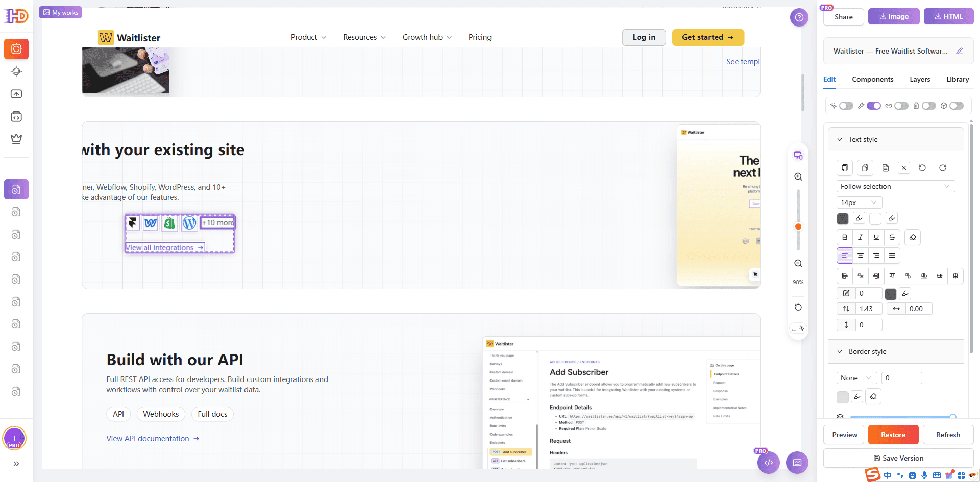The height and width of the screenshot is (482, 980).
Task: Click the X clear button in Text style
Action: (904, 168)
